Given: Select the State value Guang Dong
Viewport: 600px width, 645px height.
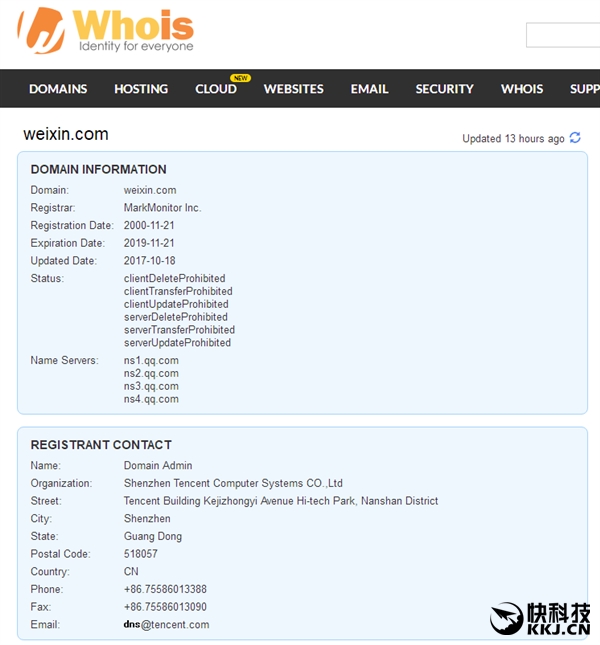Looking at the screenshot, I should pos(153,536).
